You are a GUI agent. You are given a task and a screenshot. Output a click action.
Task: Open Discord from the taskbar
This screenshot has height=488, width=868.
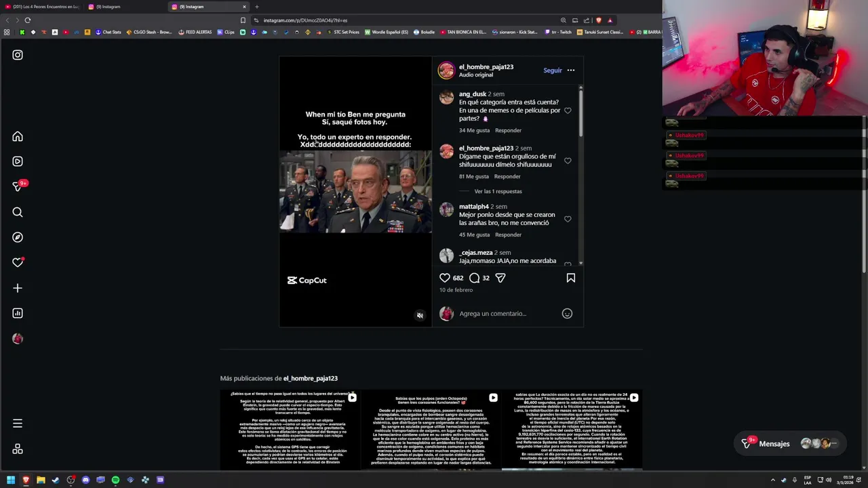pos(85,480)
